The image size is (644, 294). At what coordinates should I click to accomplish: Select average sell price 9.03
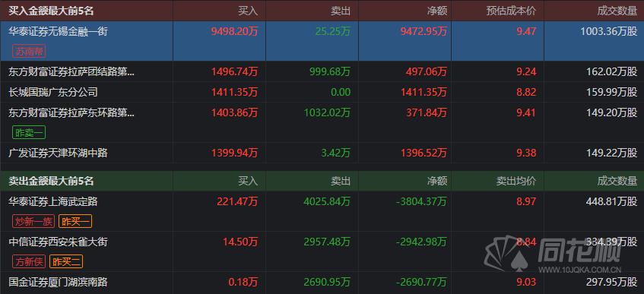pos(526,282)
